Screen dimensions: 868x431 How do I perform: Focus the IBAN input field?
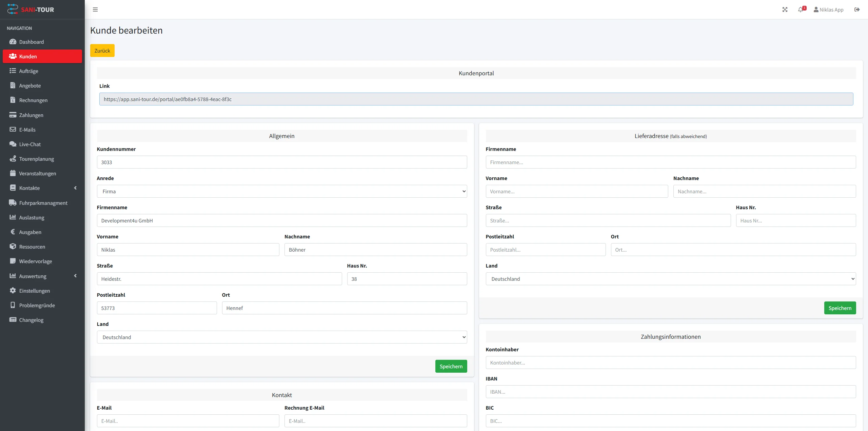[670, 392]
